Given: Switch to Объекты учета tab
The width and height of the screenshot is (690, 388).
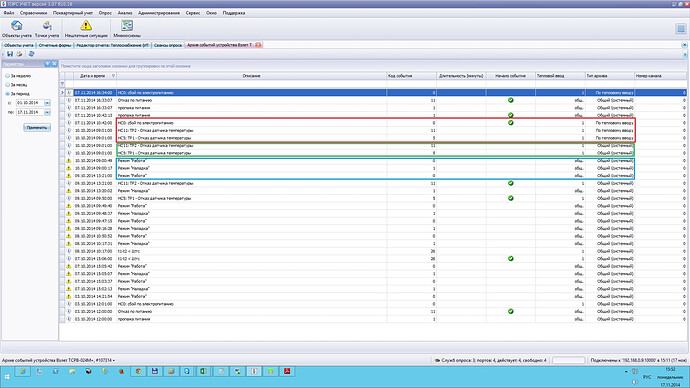Looking at the screenshot, I should click(x=18, y=45).
